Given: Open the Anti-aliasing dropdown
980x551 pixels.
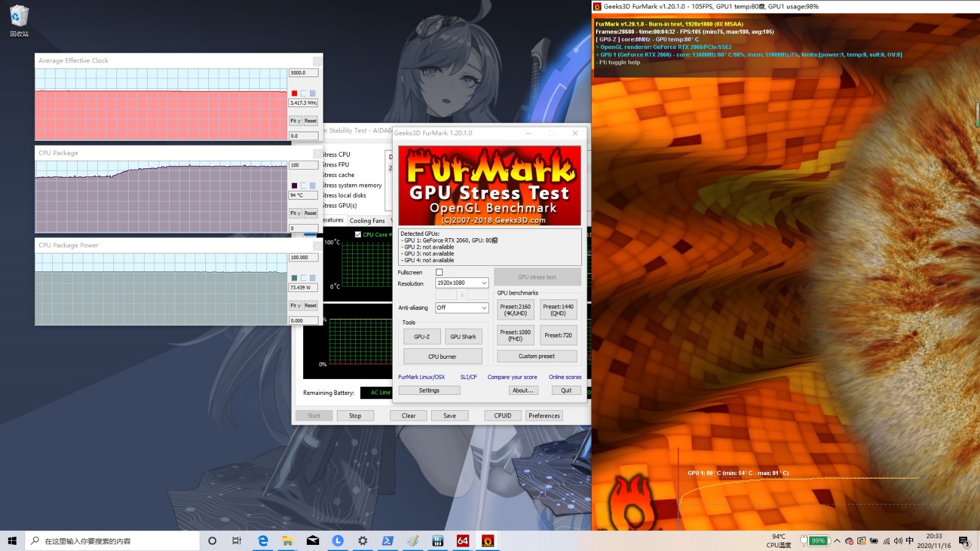Looking at the screenshot, I should [x=462, y=308].
